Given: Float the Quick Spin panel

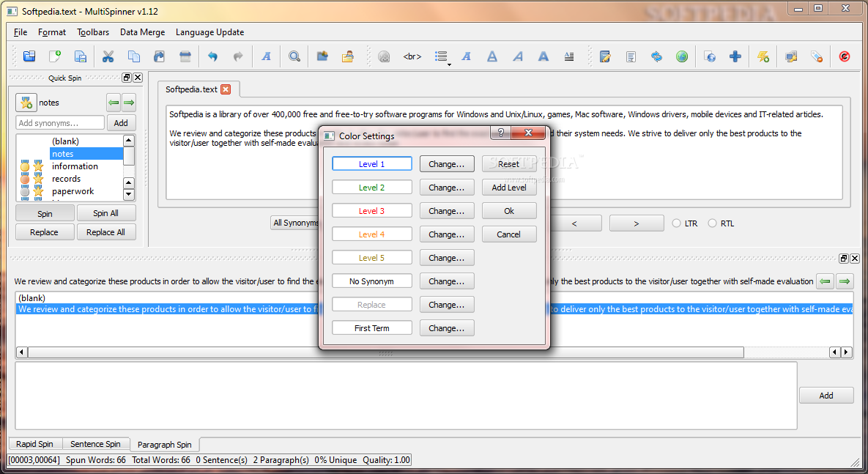Looking at the screenshot, I should [127, 78].
